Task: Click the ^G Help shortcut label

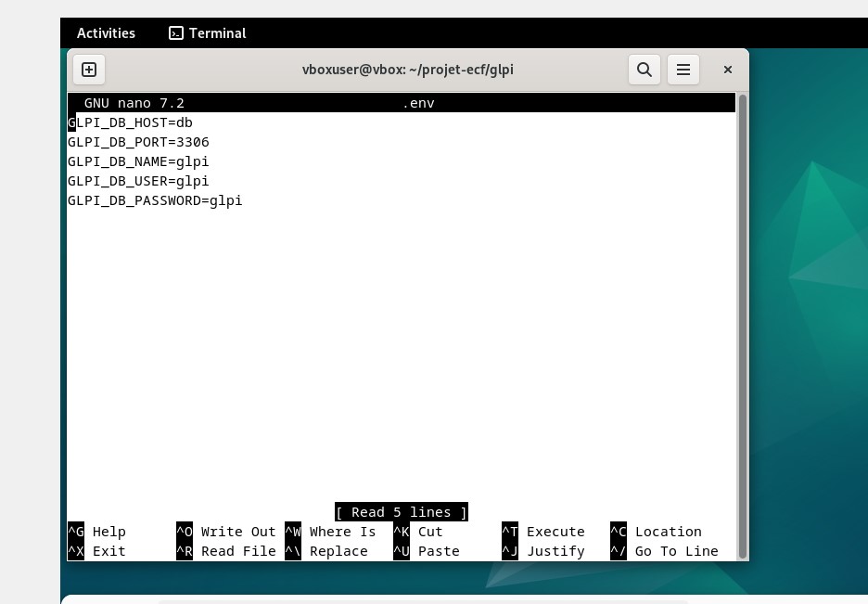Action: point(97,532)
